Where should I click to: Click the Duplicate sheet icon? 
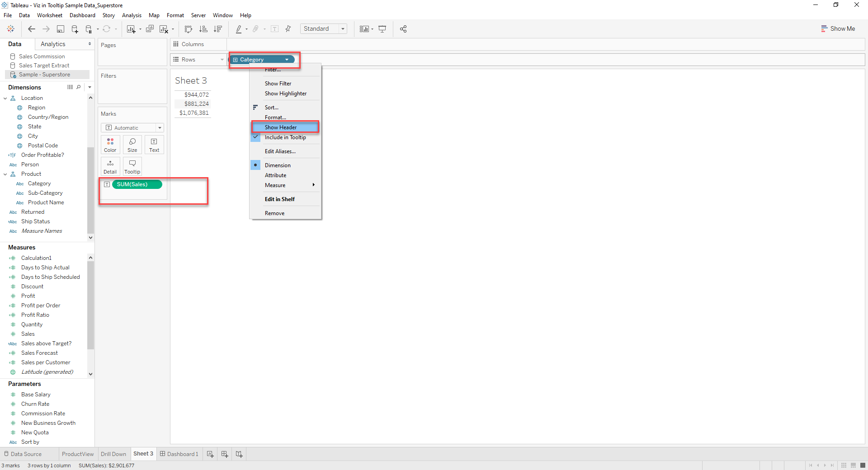click(x=150, y=29)
